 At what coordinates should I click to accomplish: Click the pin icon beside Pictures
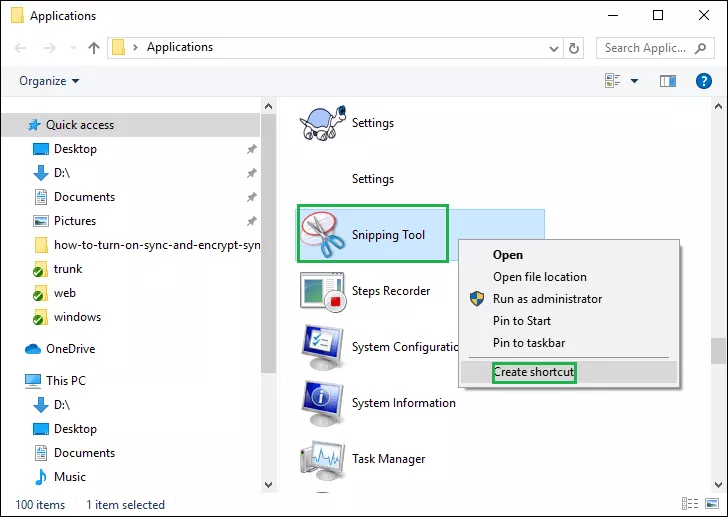[x=251, y=221]
